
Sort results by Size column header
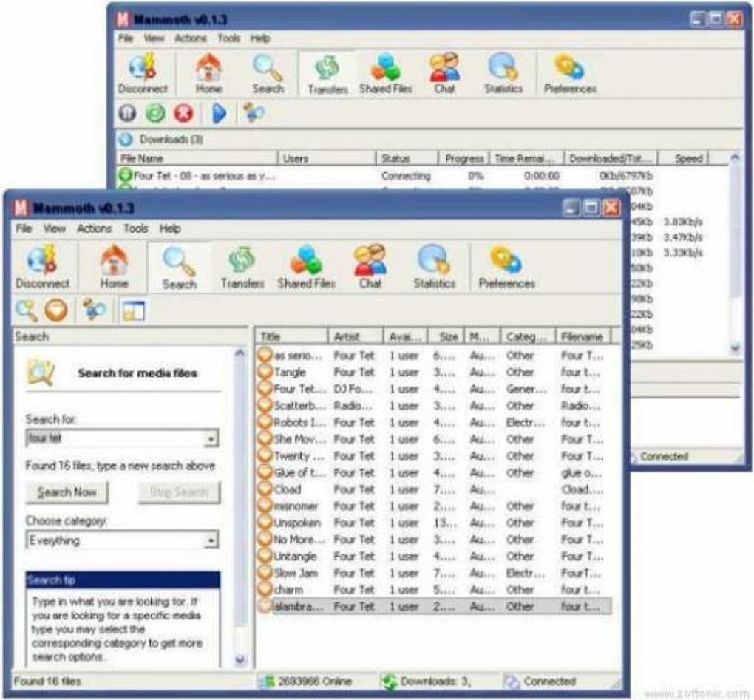[x=446, y=336]
